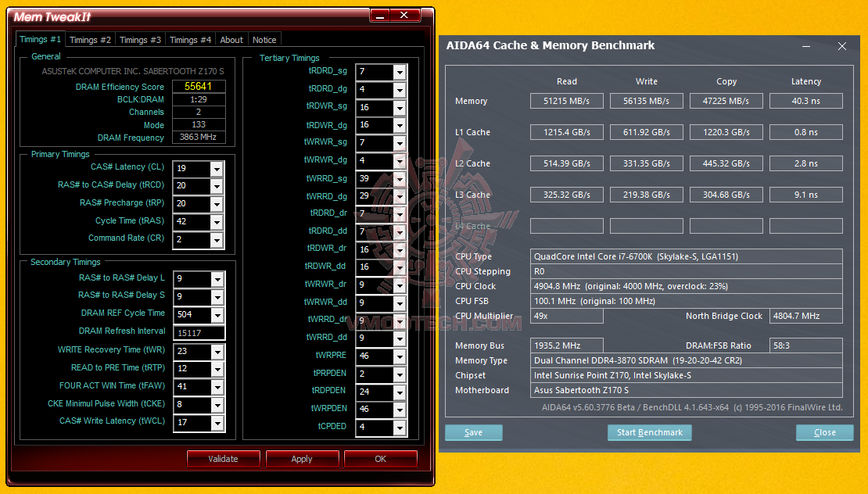This screenshot has width=868, height=494.
Task: Expand the tWRWR_dd dropdown
Action: click(x=400, y=304)
